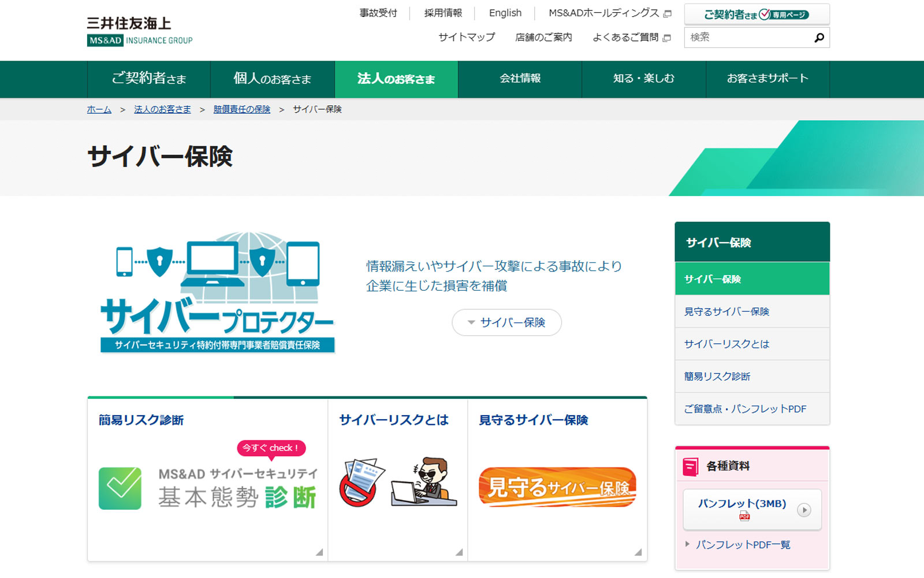Click external link icon beside よくあるご質問

(x=667, y=38)
